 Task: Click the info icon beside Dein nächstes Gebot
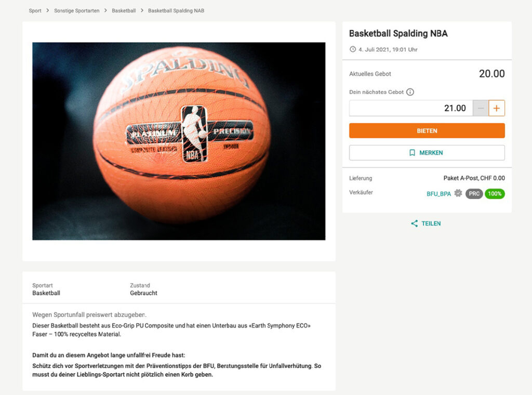click(x=410, y=92)
